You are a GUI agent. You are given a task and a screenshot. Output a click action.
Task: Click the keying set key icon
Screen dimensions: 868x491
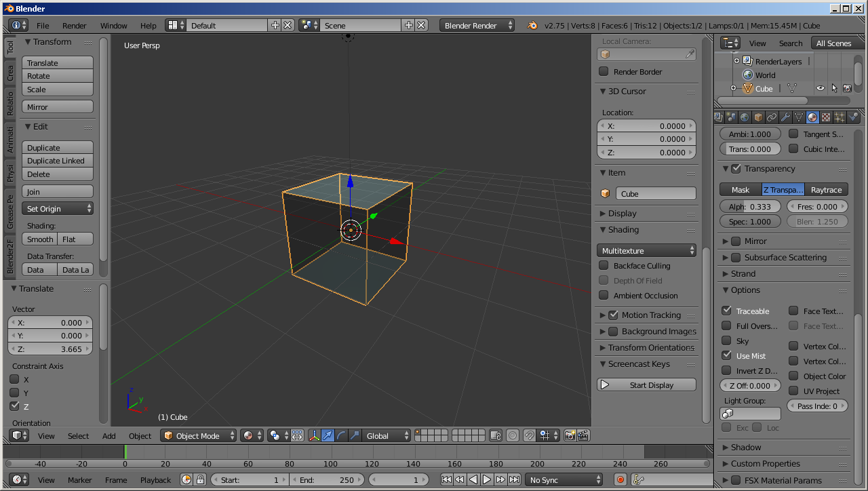click(638, 479)
